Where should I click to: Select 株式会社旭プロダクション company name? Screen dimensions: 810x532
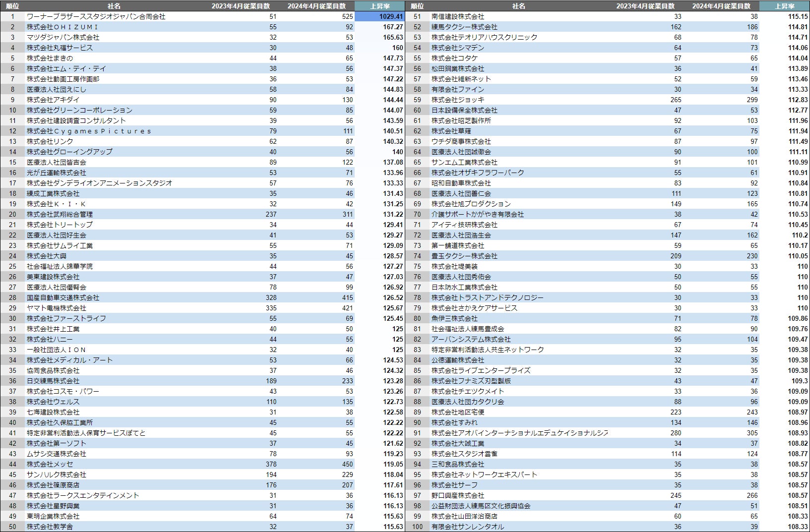(x=471, y=204)
